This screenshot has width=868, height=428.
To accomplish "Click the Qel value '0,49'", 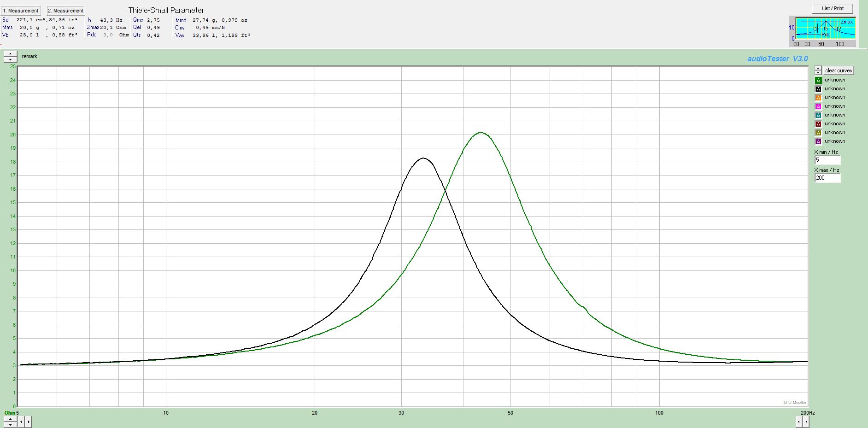I will coord(153,28).
